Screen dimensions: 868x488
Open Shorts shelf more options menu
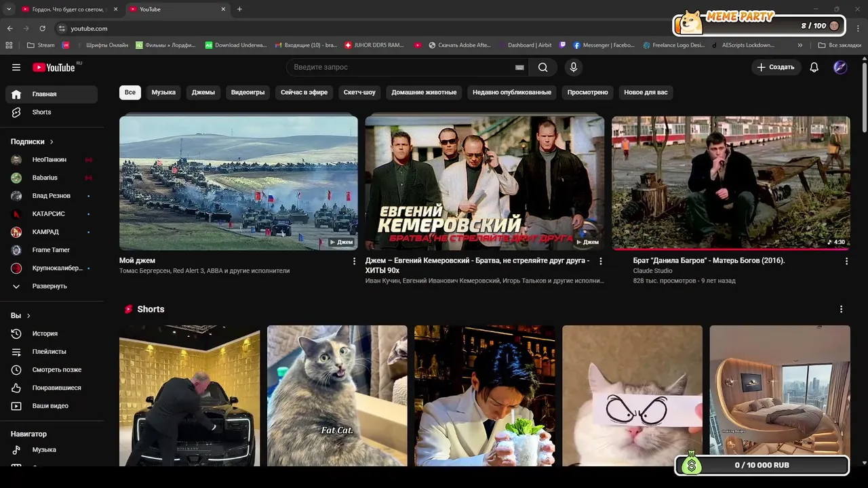coord(841,309)
